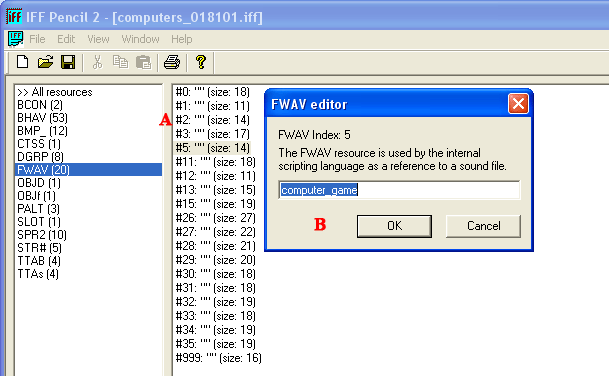Select resource #31 (size: 18)
The height and width of the screenshot is (376, 609).
[216, 288]
